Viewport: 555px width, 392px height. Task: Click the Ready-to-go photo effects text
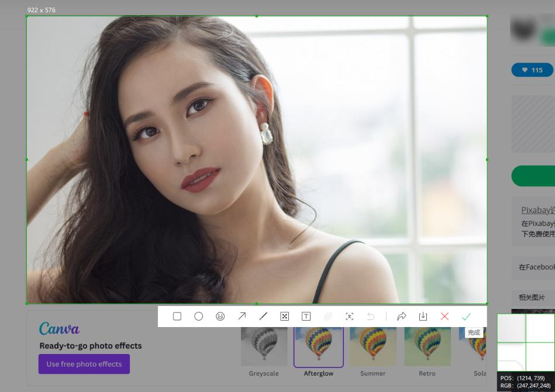(91, 346)
